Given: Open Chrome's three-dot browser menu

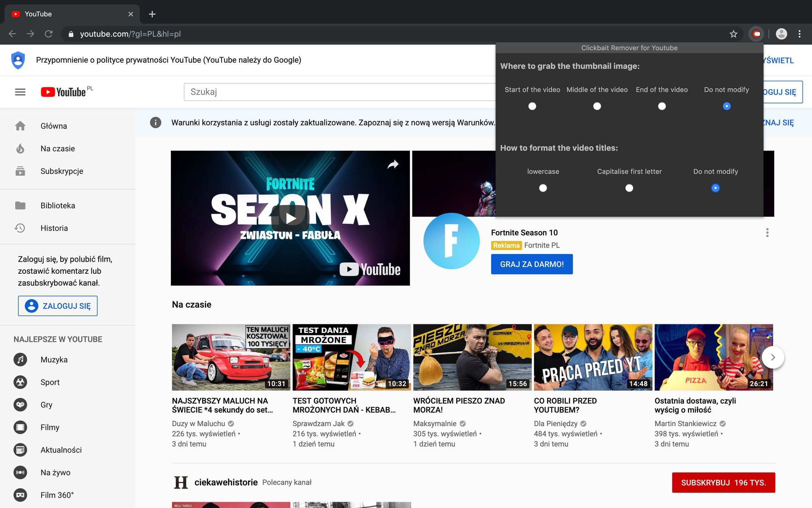Looking at the screenshot, I should click(x=799, y=34).
